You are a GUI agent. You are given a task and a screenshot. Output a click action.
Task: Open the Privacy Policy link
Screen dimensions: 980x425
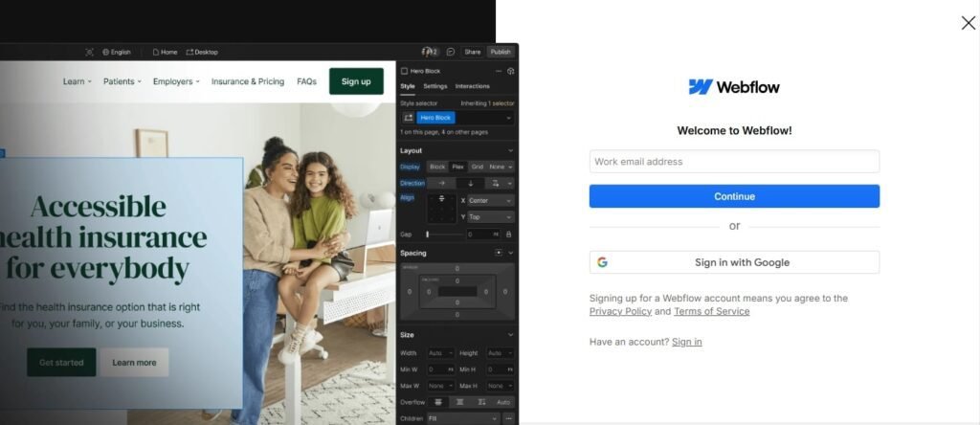coord(620,311)
